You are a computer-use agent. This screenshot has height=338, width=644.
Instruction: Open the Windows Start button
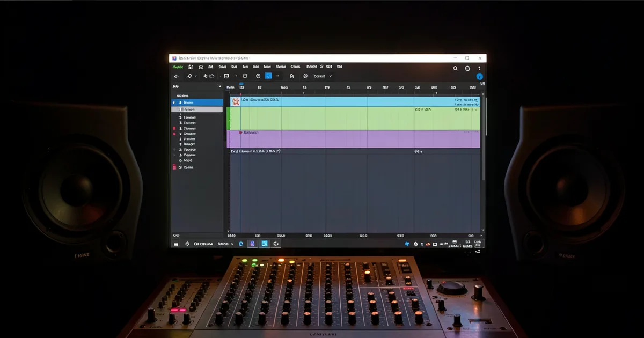(175, 244)
